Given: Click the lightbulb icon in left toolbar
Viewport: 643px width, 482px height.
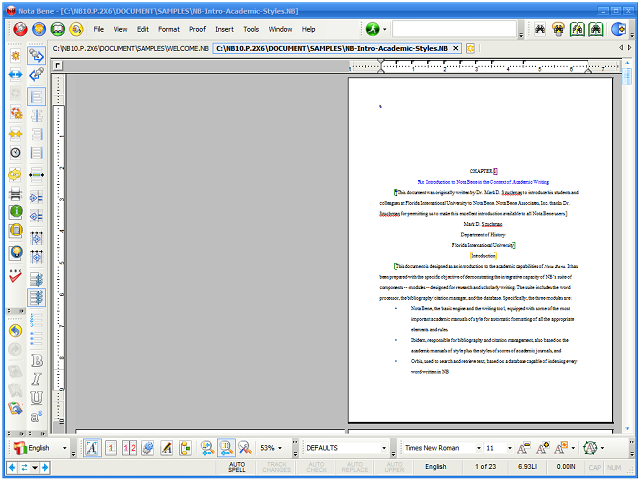Looking at the screenshot, I should (15, 254).
